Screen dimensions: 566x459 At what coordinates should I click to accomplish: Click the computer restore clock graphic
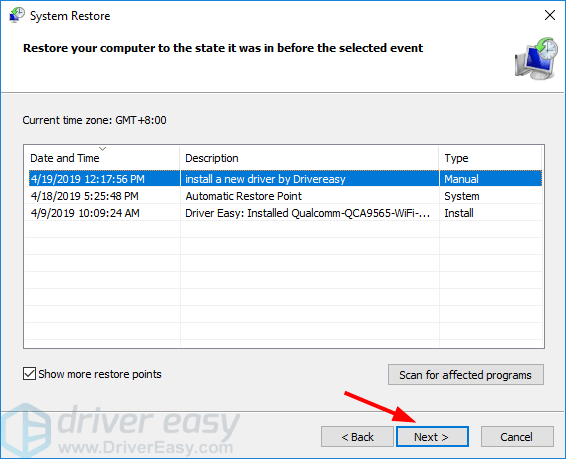(536, 58)
